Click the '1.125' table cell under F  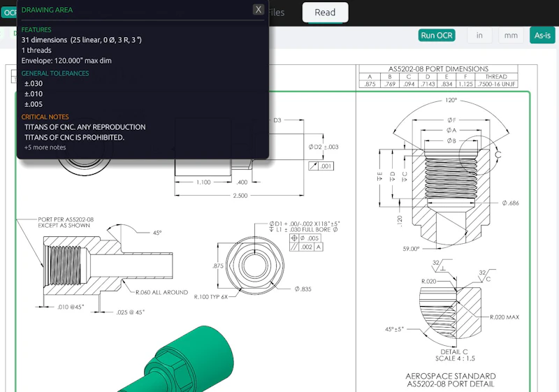(x=465, y=84)
